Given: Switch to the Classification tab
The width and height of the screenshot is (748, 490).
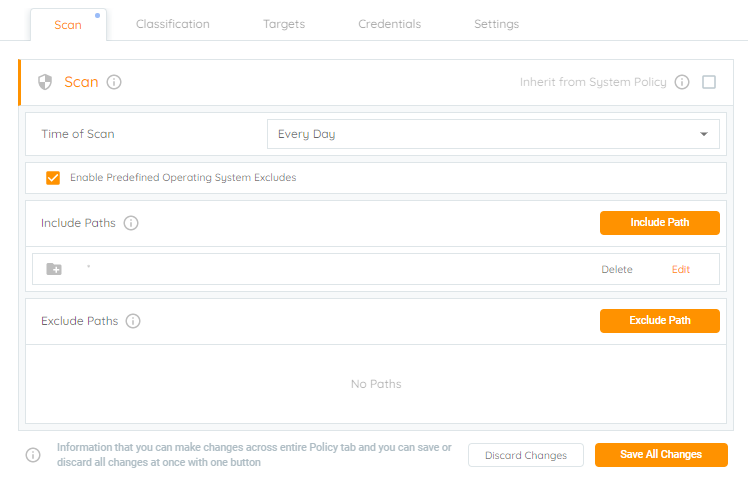Looking at the screenshot, I should (173, 24).
